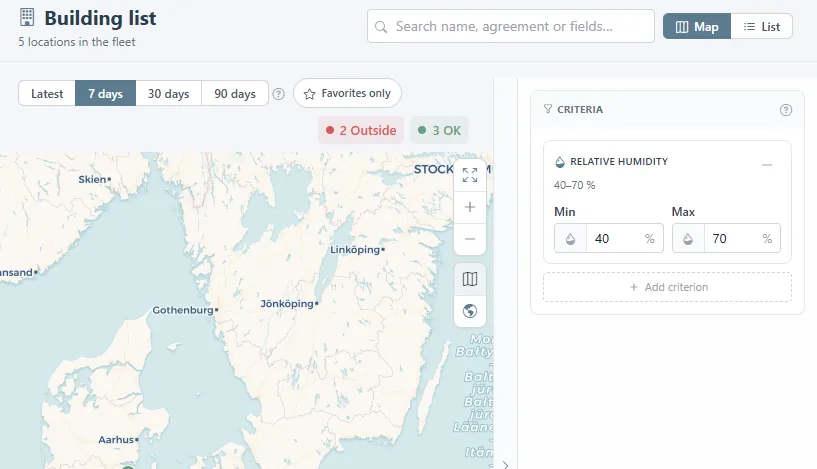817x469 pixels.
Task: Expand the map to fullscreen
Action: (x=470, y=175)
